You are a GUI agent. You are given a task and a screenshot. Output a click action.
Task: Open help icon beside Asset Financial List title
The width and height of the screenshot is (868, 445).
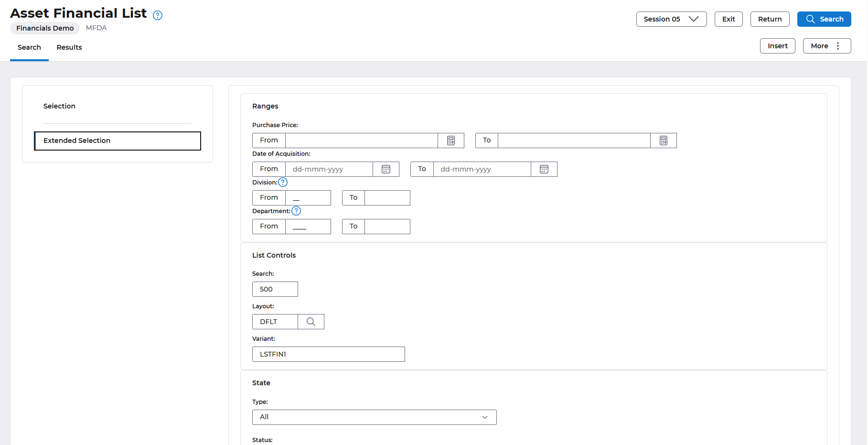[158, 15]
